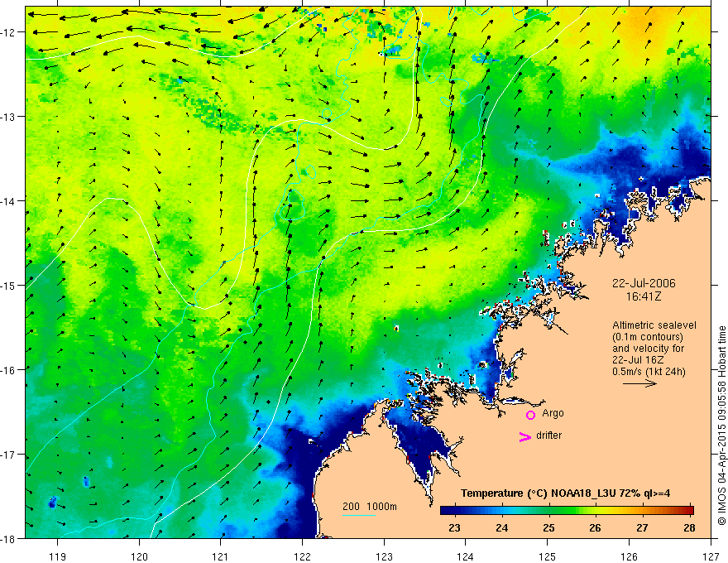The image size is (728, 563).
Task: Click the magenta drifter arrowhead legend marker
Action: click(x=525, y=436)
